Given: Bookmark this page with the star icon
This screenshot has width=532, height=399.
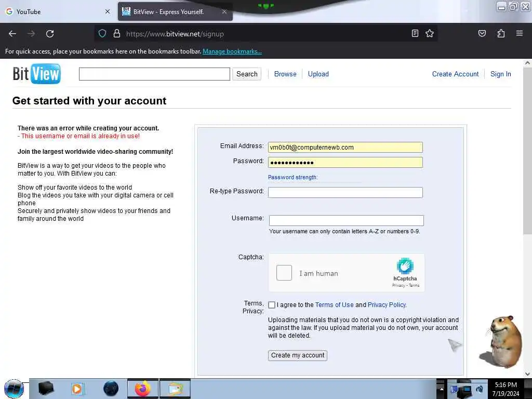Looking at the screenshot, I should coord(430,33).
